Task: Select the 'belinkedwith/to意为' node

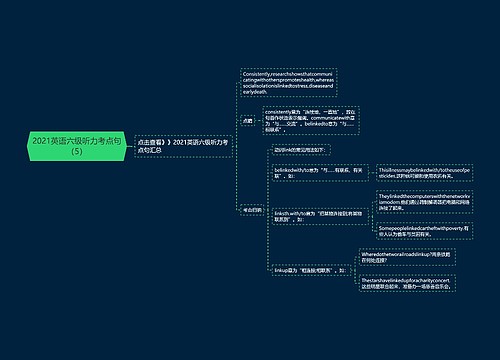Action: pyautogui.click(x=320, y=173)
